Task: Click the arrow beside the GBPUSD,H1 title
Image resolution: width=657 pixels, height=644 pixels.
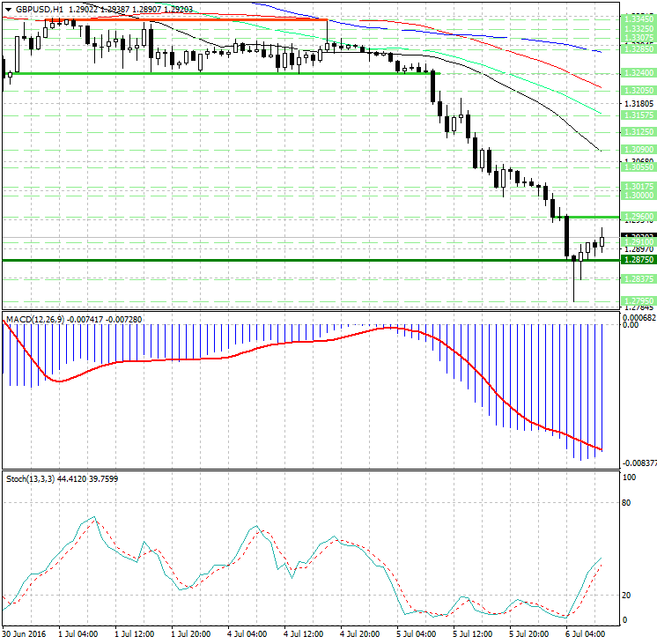Action: pos(8,9)
